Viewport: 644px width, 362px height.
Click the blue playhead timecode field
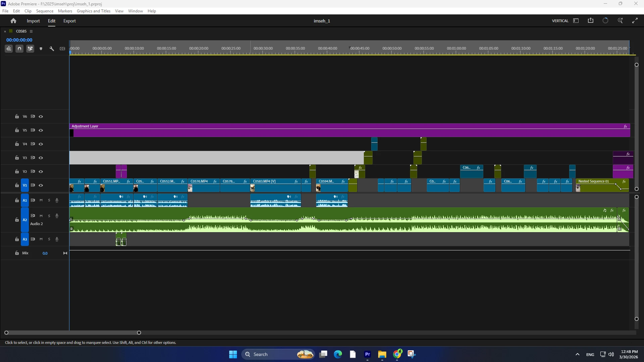coord(19,40)
